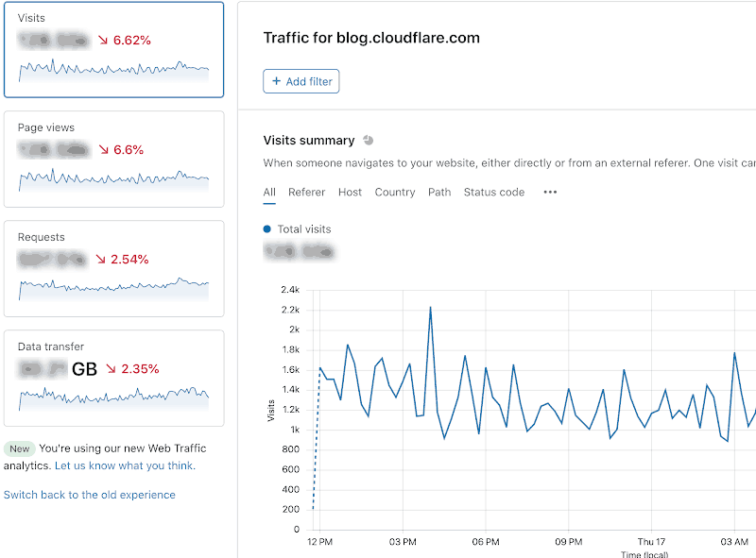756x558 pixels.
Task: Switch back to the old experience
Action: [x=90, y=495]
